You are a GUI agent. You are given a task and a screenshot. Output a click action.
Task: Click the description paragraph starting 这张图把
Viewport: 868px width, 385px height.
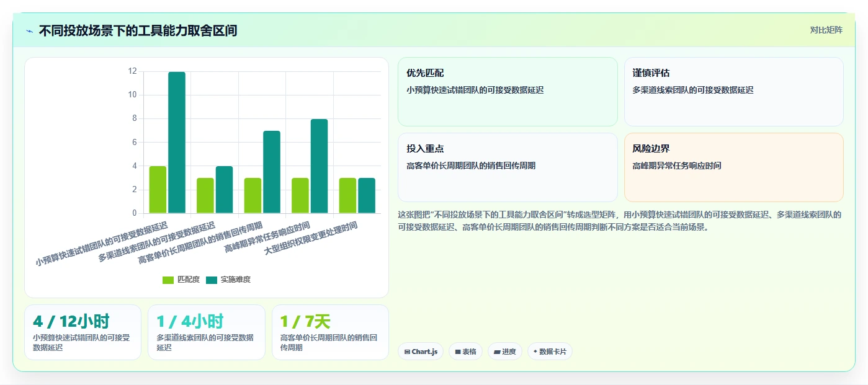tap(619, 221)
